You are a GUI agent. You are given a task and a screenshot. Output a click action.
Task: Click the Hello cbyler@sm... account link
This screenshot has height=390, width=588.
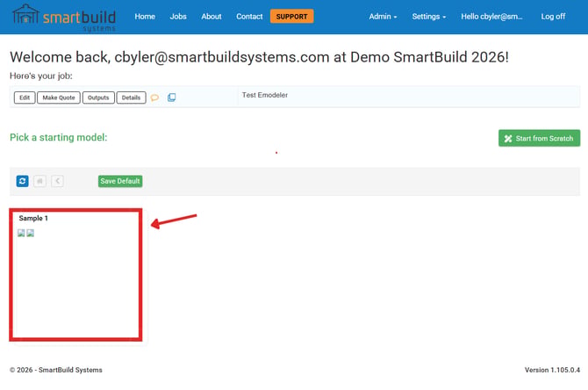(491, 17)
